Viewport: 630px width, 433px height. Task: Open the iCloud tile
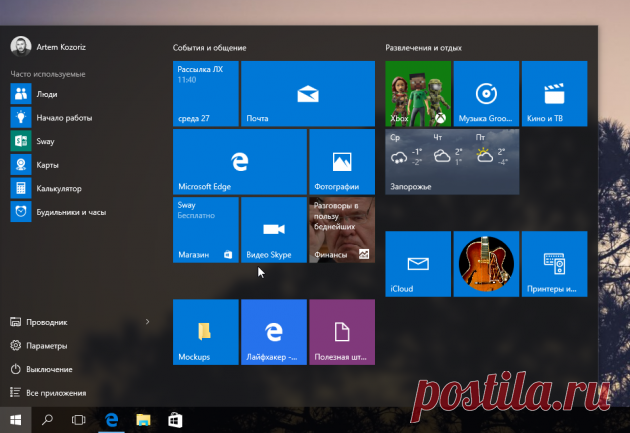point(418,264)
